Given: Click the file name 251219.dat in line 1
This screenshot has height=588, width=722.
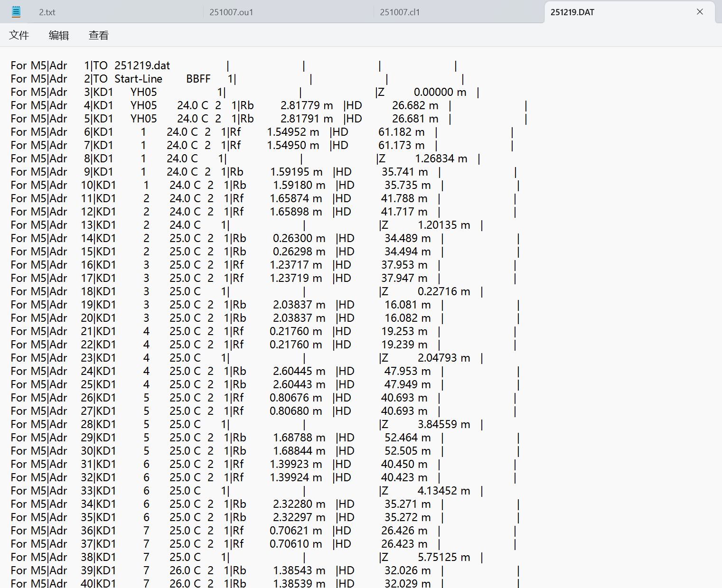Looking at the screenshot, I should (142, 65).
